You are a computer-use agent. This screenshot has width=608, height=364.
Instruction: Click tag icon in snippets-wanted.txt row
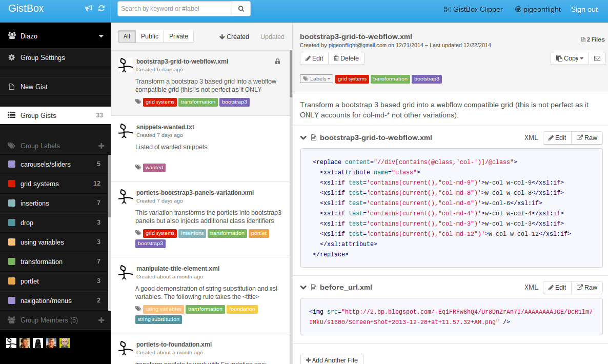tap(138, 167)
